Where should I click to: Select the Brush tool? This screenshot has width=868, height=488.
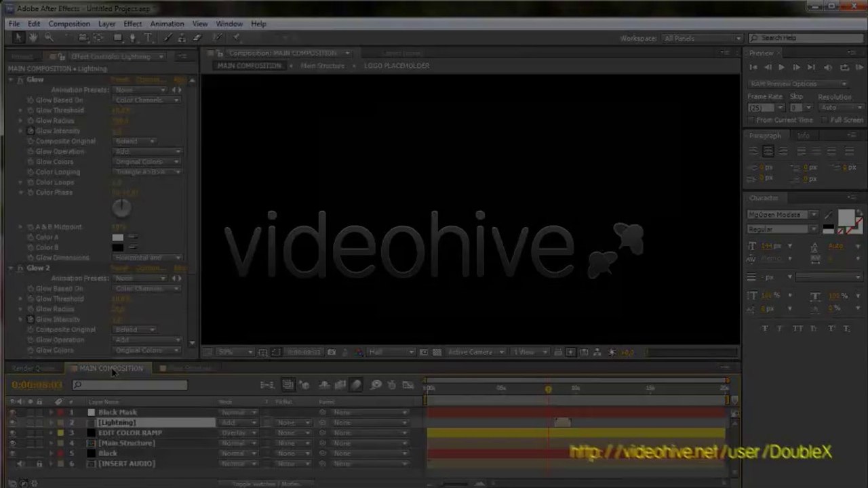168,38
